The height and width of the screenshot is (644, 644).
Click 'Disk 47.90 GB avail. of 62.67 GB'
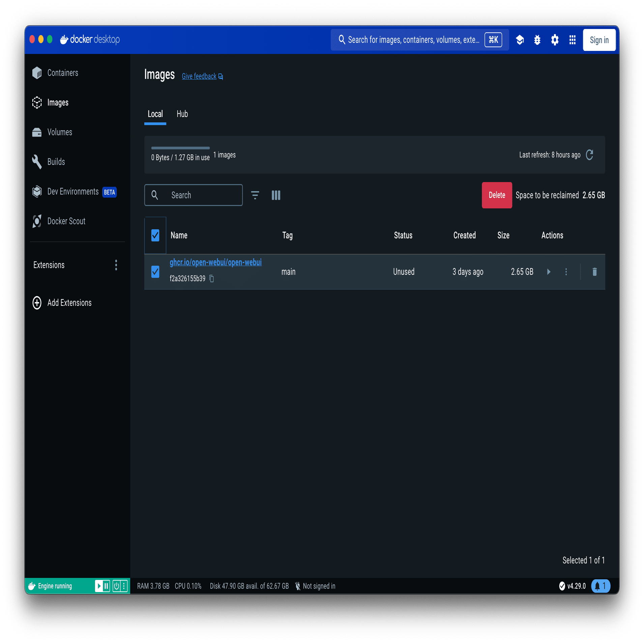[249, 586]
